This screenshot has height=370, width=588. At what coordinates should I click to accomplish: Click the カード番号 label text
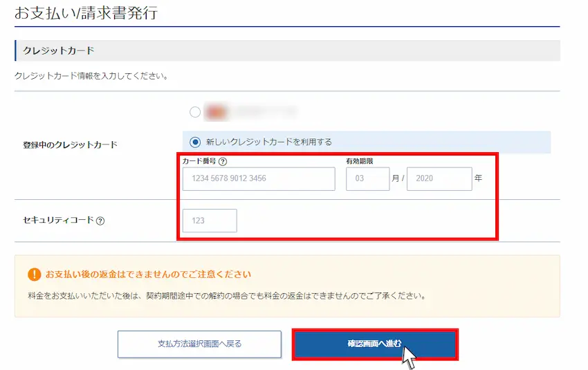[x=199, y=161]
